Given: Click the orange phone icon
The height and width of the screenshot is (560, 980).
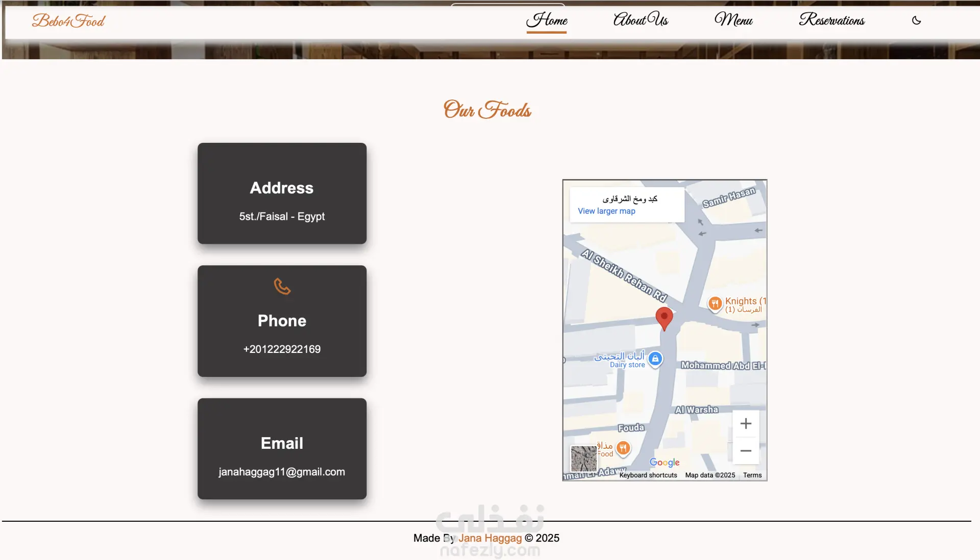Looking at the screenshot, I should (282, 286).
